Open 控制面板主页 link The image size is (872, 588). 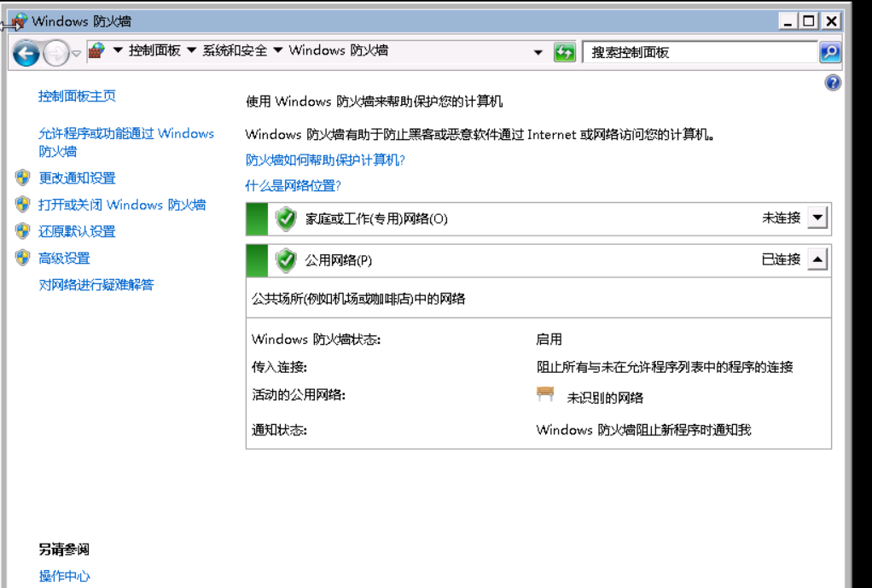coord(78,96)
